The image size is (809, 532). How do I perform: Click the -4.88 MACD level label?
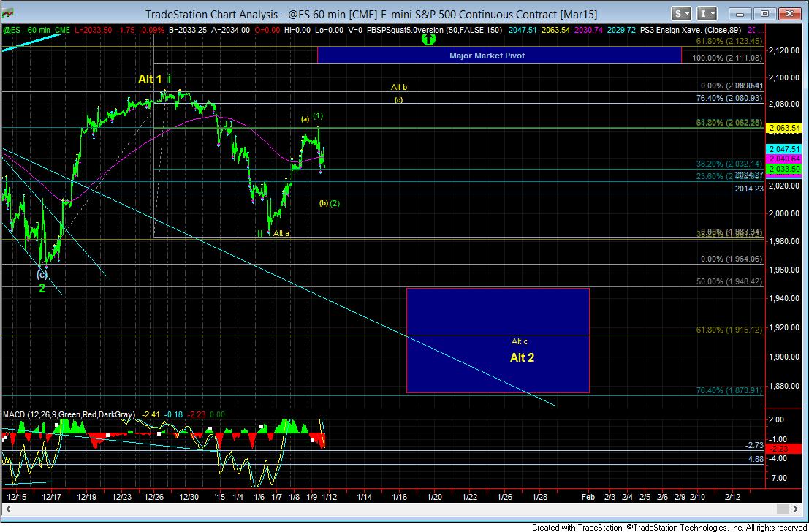(x=755, y=459)
